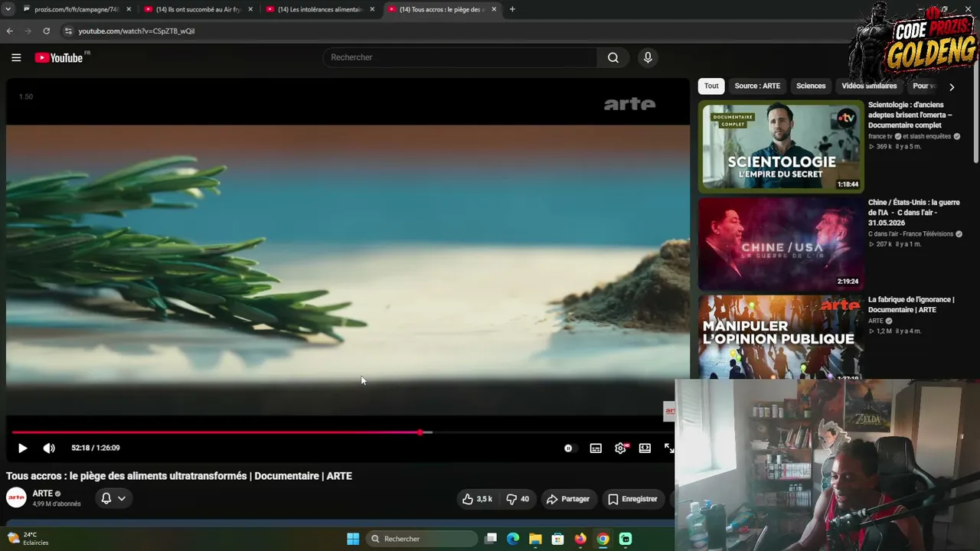This screenshot has height=551, width=980.
Task: Open File Explorer from taskbar
Action: (x=535, y=539)
